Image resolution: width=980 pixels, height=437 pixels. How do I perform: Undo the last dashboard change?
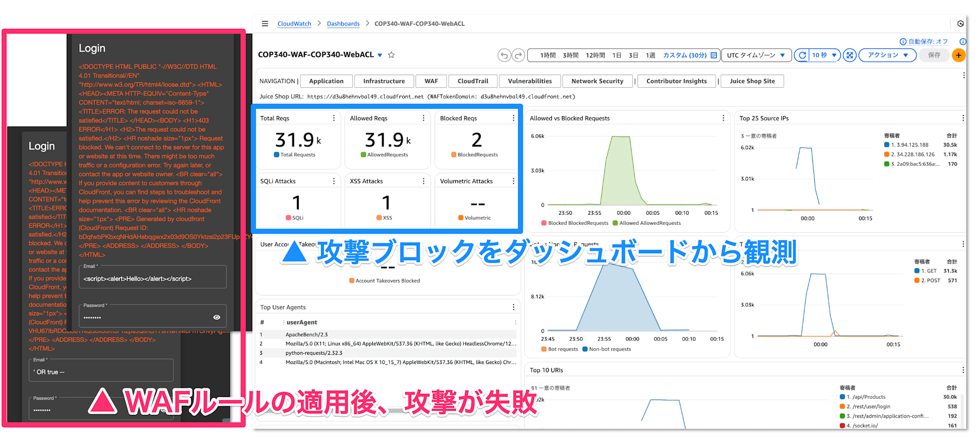[504, 55]
